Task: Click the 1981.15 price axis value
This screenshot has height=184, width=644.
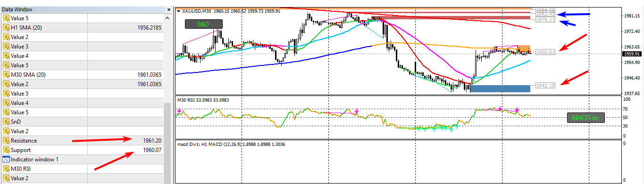Action: click(632, 16)
